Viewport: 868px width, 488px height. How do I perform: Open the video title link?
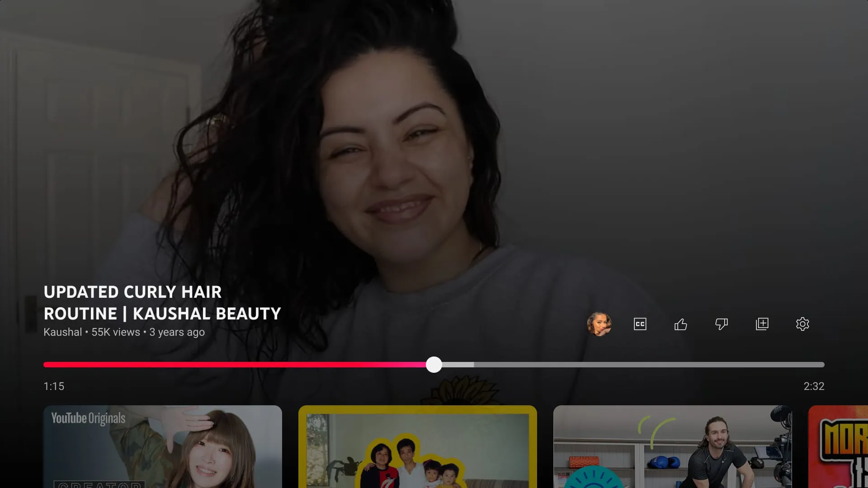[x=162, y=303]
